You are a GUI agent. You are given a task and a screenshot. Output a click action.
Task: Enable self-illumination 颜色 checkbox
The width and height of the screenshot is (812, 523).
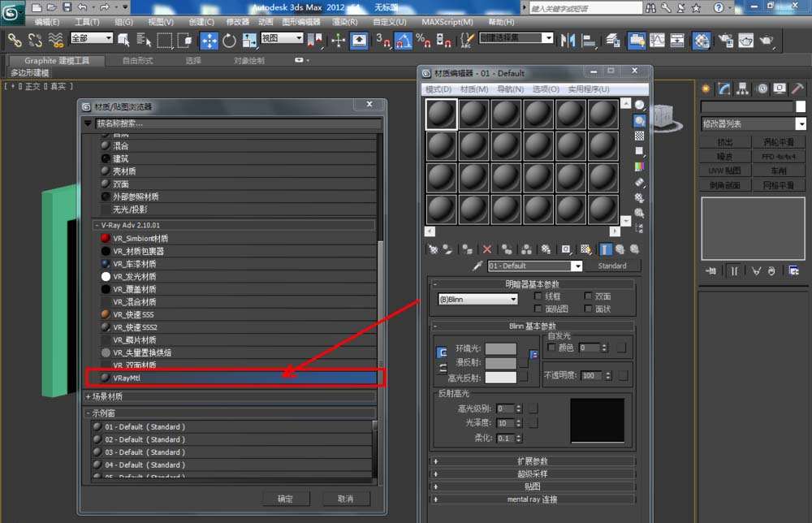point(551,348)
